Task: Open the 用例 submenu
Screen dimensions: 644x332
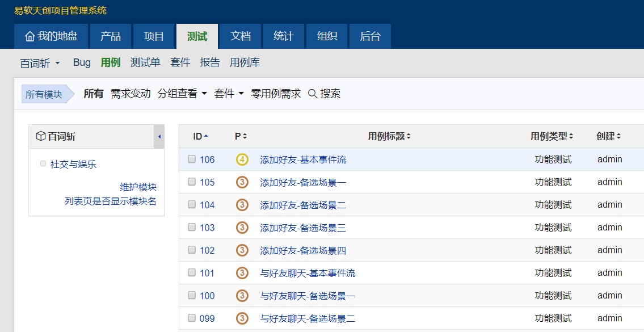Action: tap(111, 62)
